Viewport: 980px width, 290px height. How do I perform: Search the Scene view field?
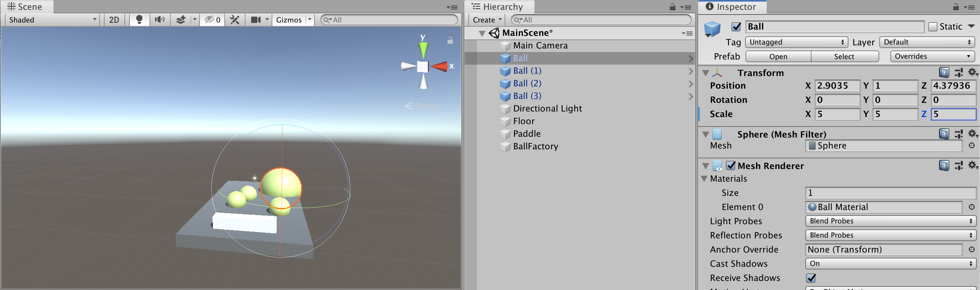[x=389, y=20]
